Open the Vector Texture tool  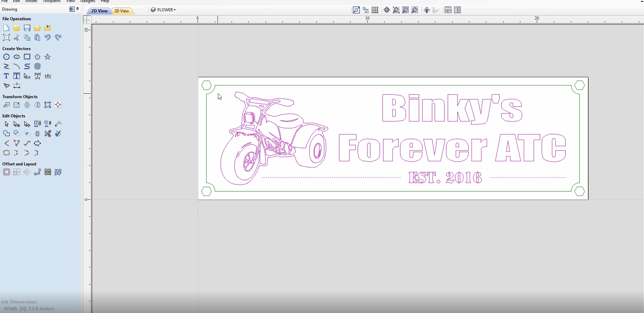(x=37, y=66)
